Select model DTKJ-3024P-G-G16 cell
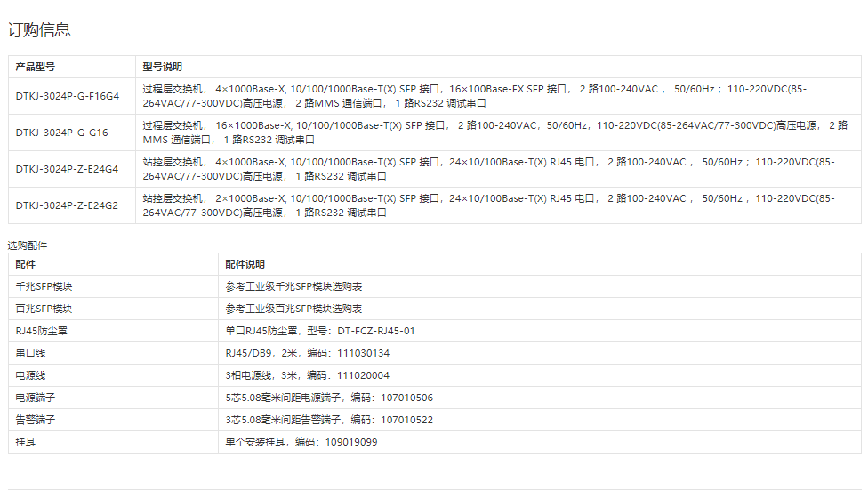Image resolution: width=868 pixels, height=498 pixels. (61, 133)
